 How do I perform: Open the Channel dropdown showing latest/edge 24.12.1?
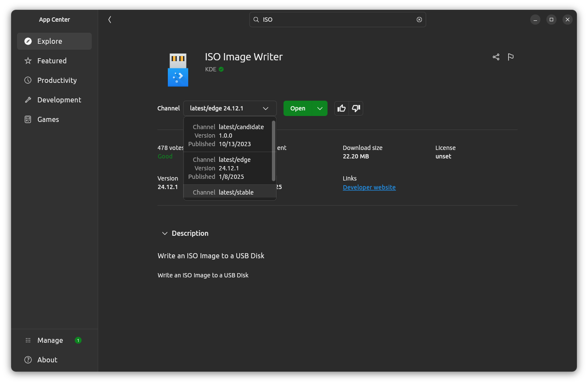coord(230,108)
